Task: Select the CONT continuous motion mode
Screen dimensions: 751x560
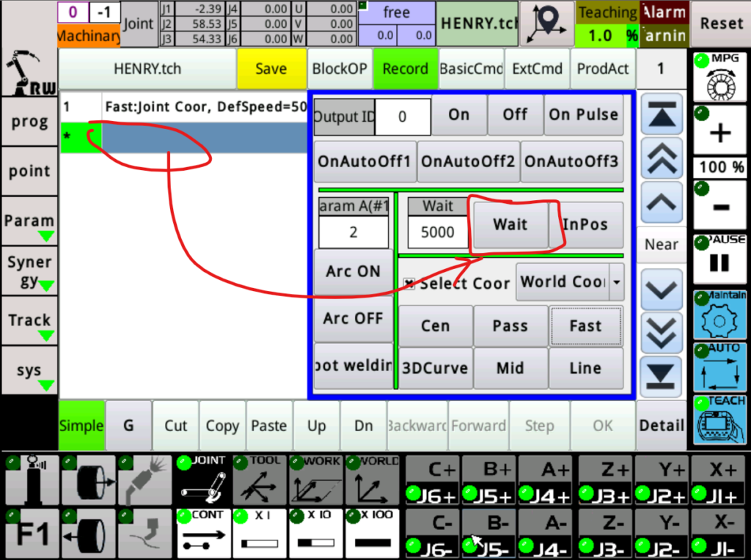Action: [x=202, y=533]
